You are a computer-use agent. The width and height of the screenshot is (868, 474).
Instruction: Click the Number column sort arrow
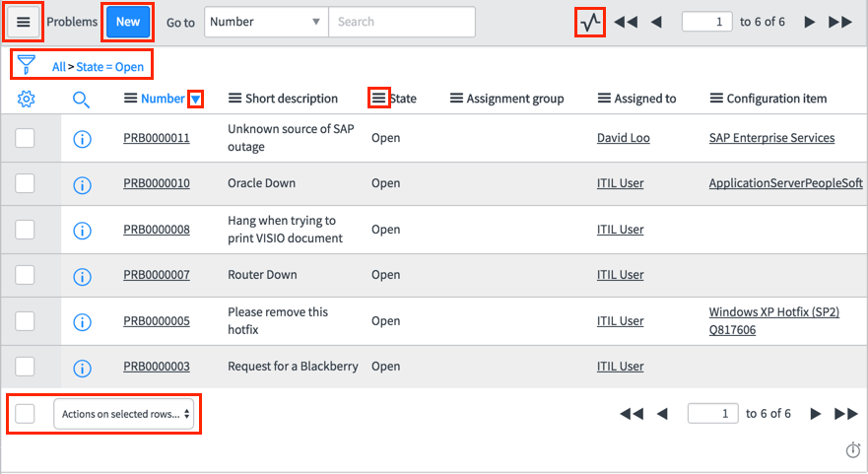click(x=196, y=99)
